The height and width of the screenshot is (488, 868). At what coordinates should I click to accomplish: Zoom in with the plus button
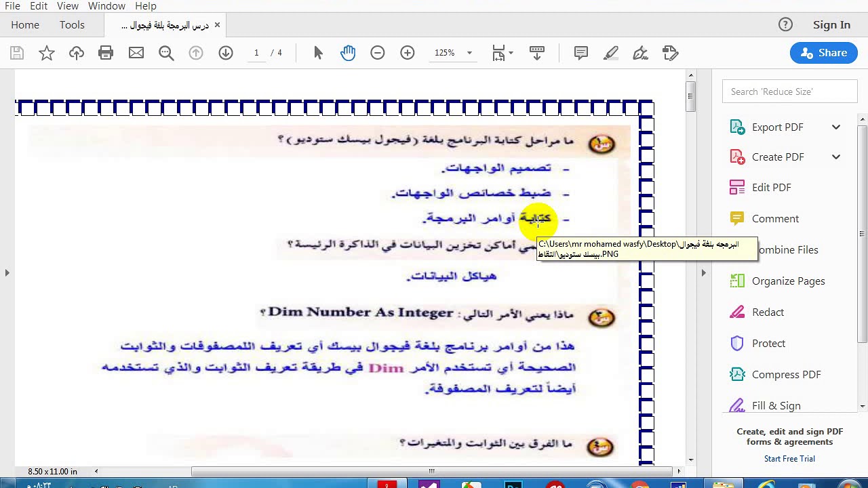coord(408,53)
